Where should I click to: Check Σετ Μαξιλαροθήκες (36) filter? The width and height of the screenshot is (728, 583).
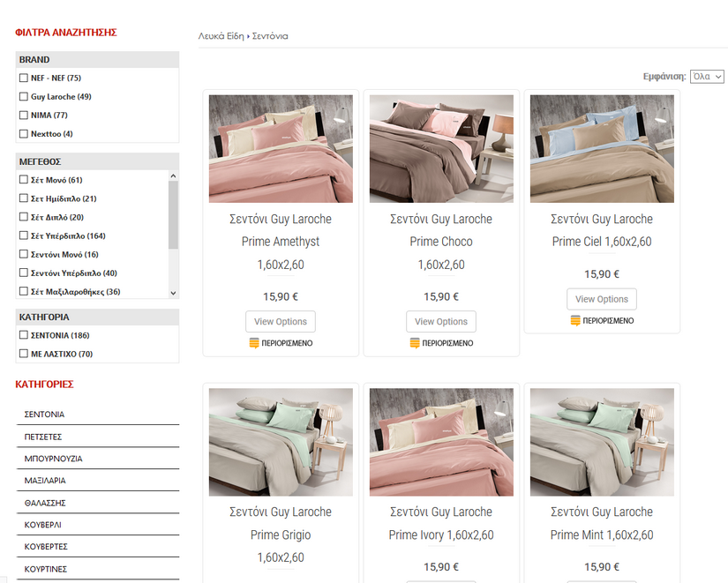(x=24, y=291)
